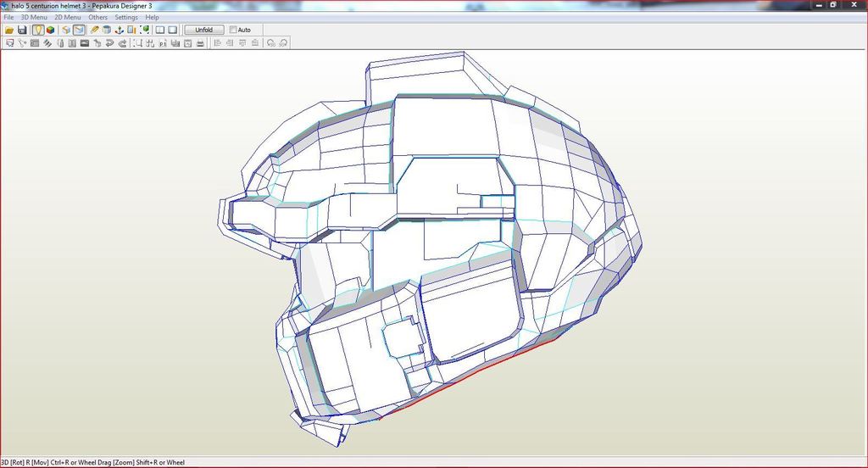
Task: Click the align right icon
Action: point(229,42)
